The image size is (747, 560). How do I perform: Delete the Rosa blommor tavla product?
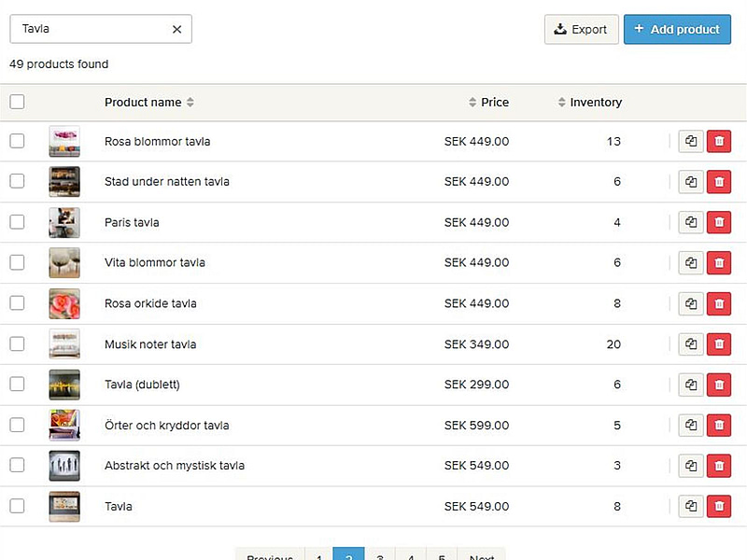(718, 142)
